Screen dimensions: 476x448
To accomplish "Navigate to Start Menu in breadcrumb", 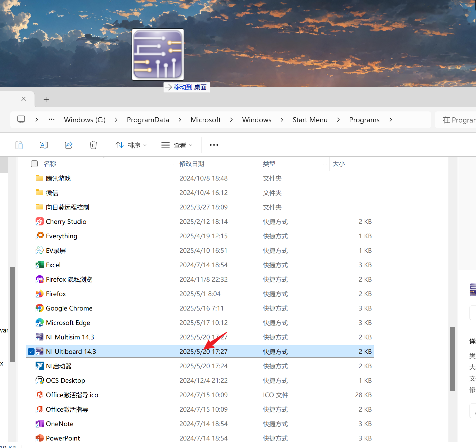I will 310,120.
